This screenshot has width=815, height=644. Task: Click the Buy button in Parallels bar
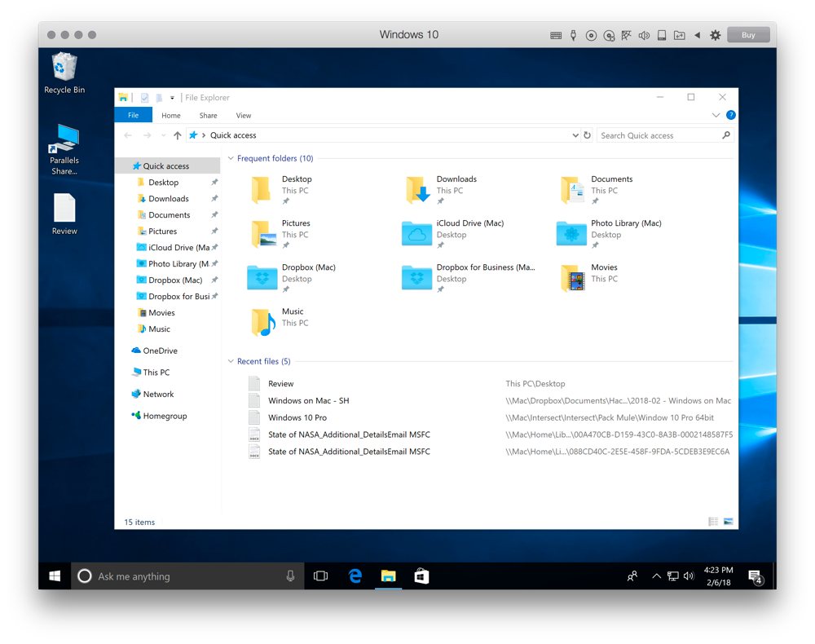point(748,35)
